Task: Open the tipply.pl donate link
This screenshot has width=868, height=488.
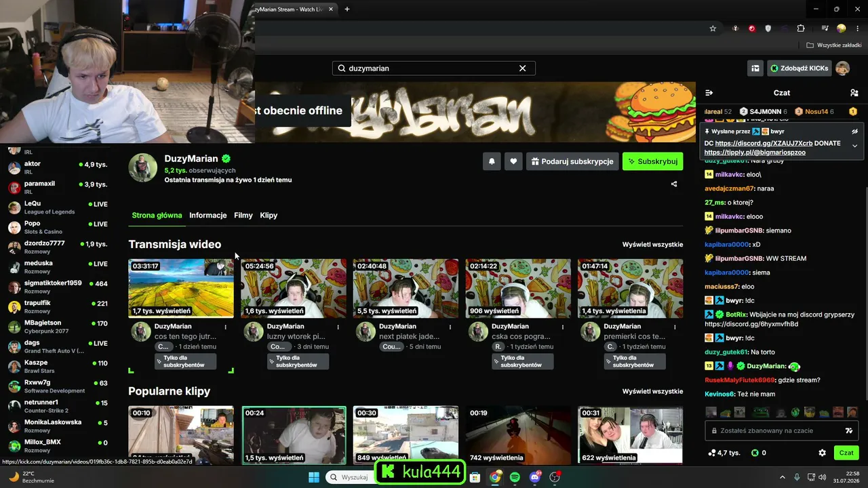Action: coord(755,152)
